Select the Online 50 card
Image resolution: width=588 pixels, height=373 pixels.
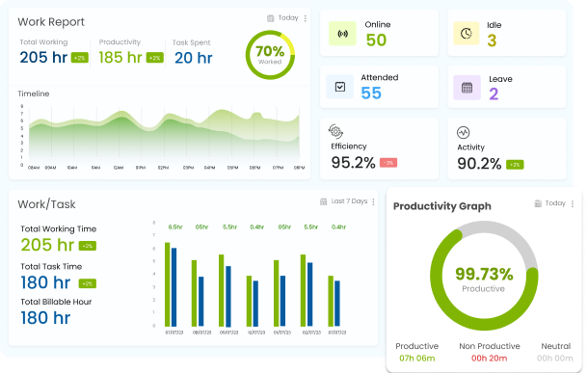pos(379,33)
